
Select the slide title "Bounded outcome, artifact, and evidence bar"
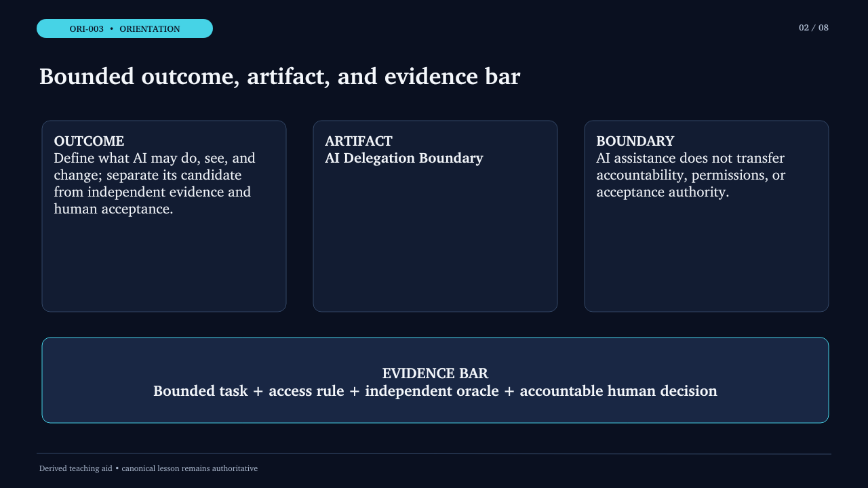point(279,77)
